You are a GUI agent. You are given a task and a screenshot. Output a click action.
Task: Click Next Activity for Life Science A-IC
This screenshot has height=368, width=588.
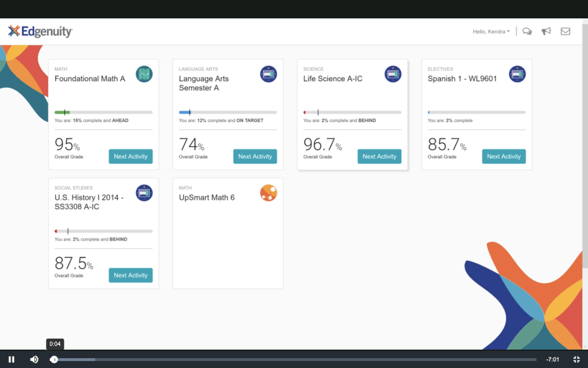click(379, 156)
